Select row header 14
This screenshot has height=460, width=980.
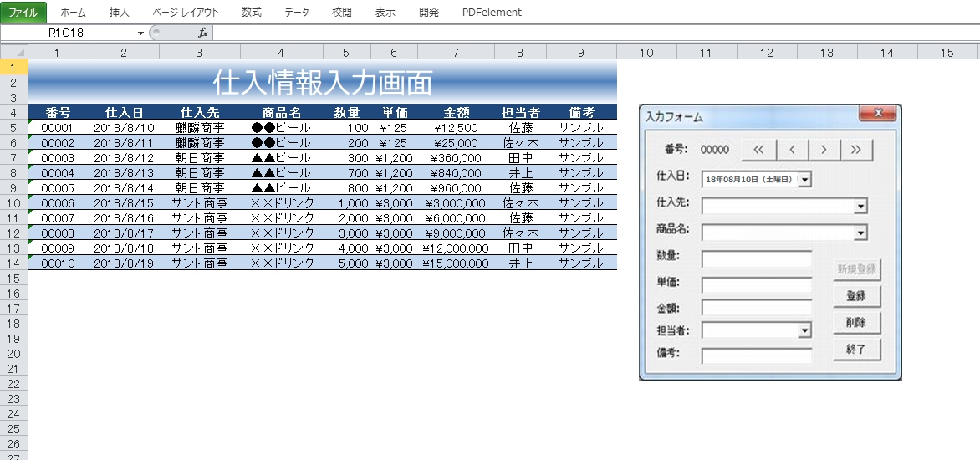pyautogui.click(x=13, y=263)
